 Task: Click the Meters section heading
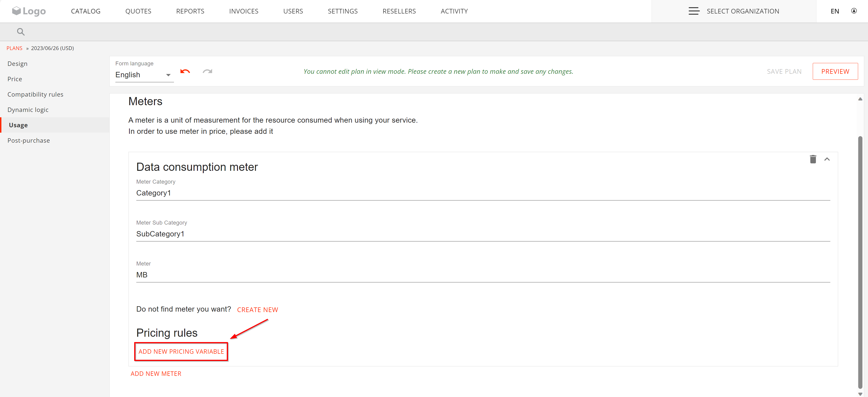[x=145, y=101]
